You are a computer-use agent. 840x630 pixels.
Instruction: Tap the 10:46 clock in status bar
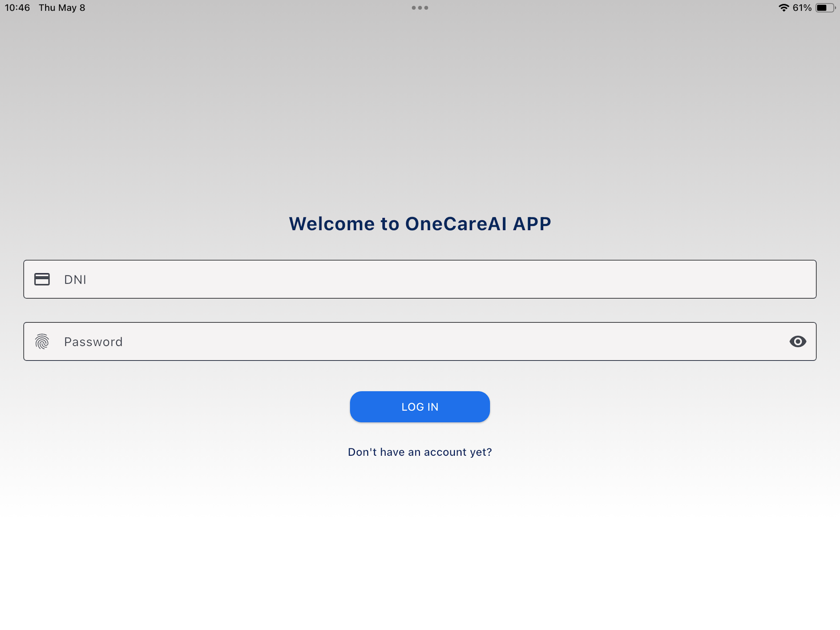pos(17,8)
